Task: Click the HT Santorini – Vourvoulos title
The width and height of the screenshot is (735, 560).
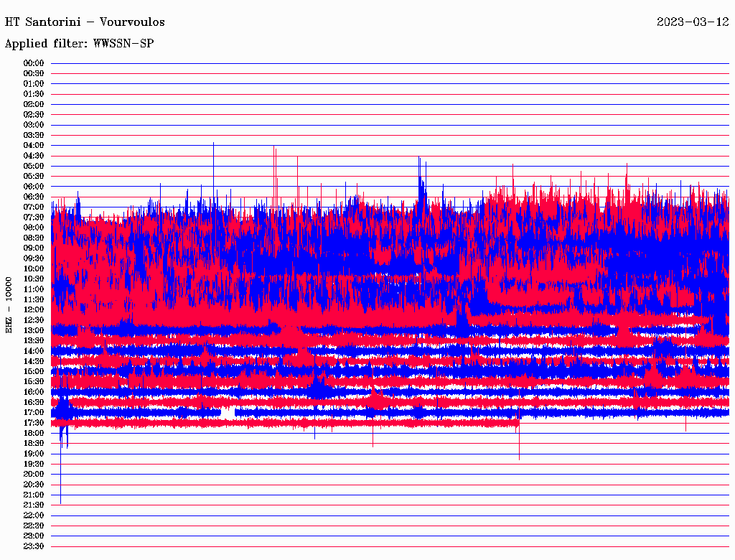Action: tap(85, 22)
